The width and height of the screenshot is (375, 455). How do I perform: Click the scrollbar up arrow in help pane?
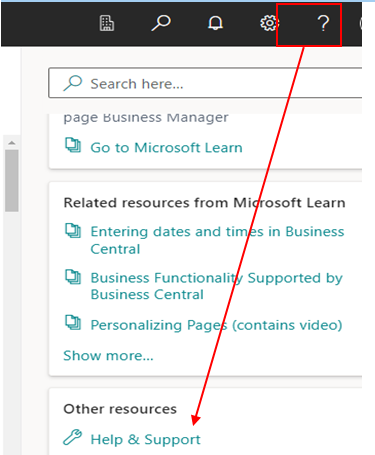point(12,143)
